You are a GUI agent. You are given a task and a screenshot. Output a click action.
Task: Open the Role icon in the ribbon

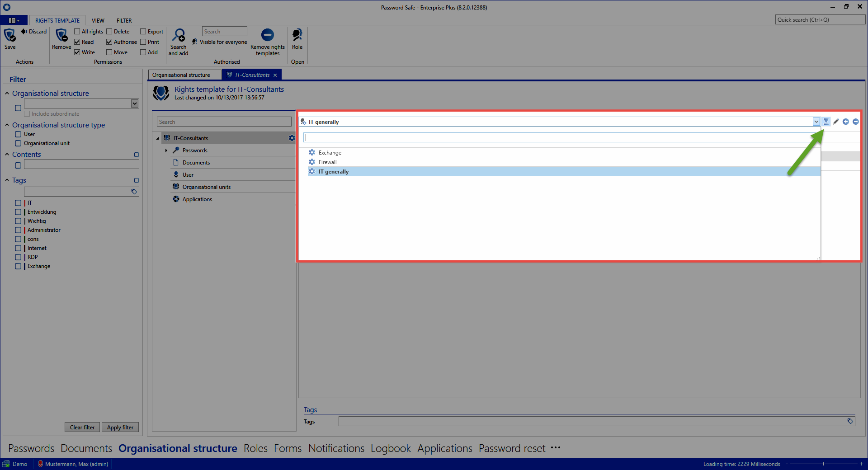point(297,35)
